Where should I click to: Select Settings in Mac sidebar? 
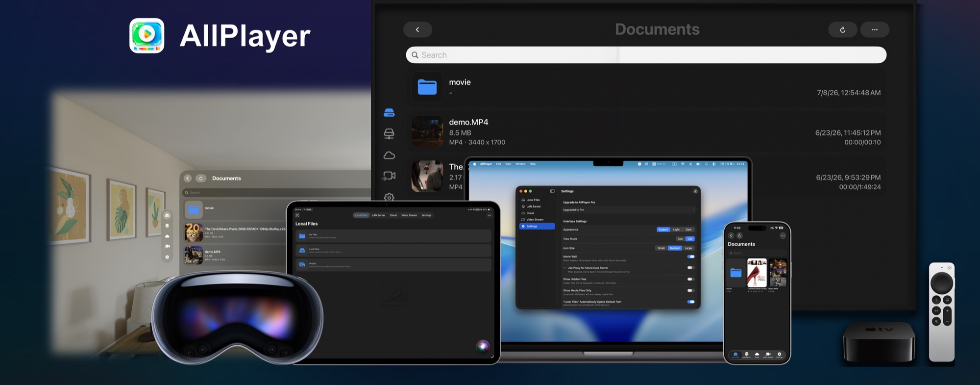pyautogui.click(x=537, y=226)
